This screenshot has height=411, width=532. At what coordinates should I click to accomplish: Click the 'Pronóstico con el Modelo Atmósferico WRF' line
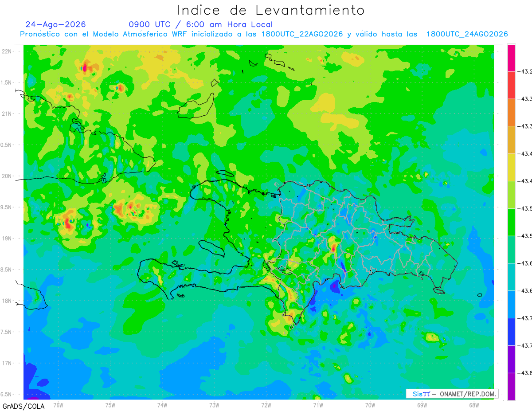click(264, 34)
